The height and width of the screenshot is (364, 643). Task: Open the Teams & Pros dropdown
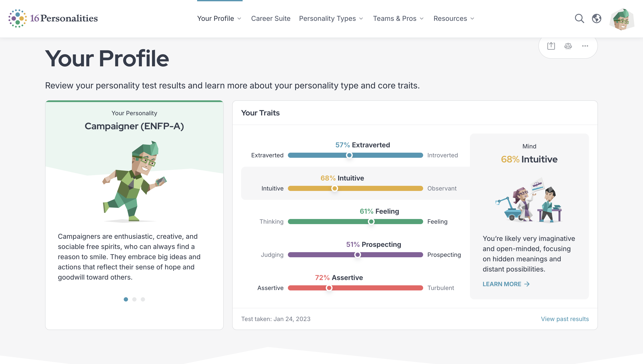398,18
